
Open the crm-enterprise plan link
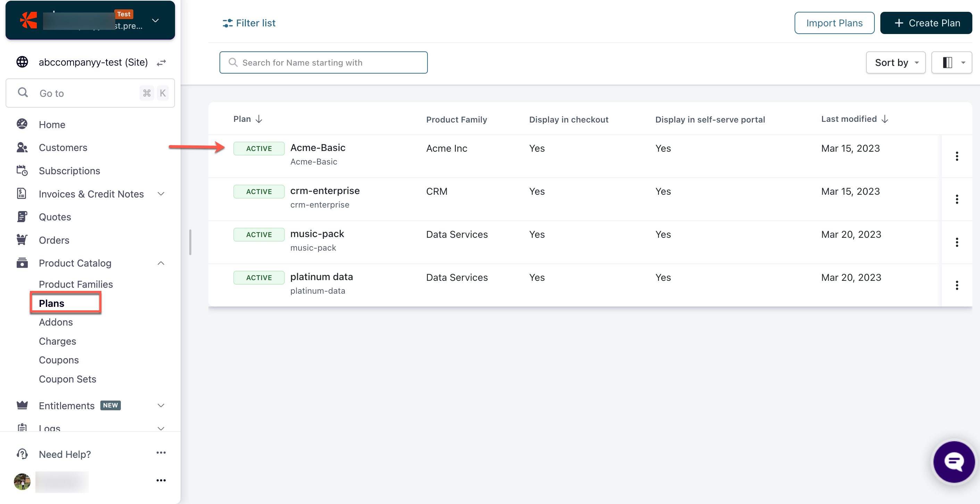pos(324,191)
